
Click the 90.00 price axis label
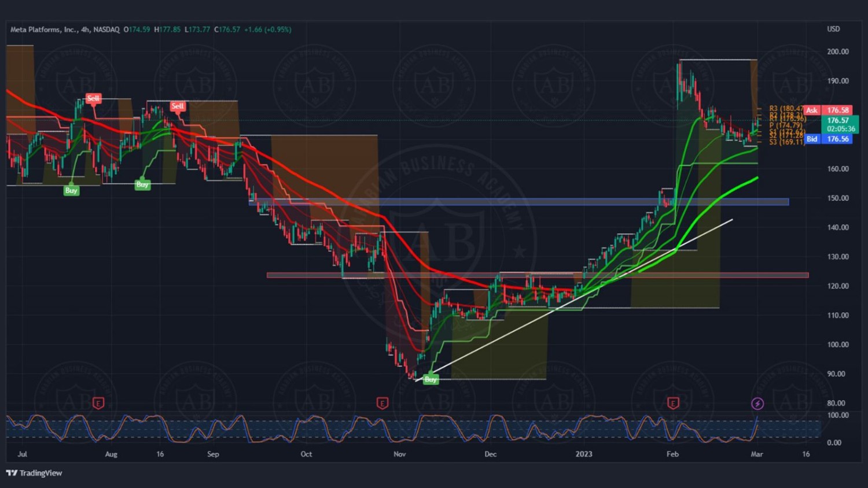[x=836, y=374]
